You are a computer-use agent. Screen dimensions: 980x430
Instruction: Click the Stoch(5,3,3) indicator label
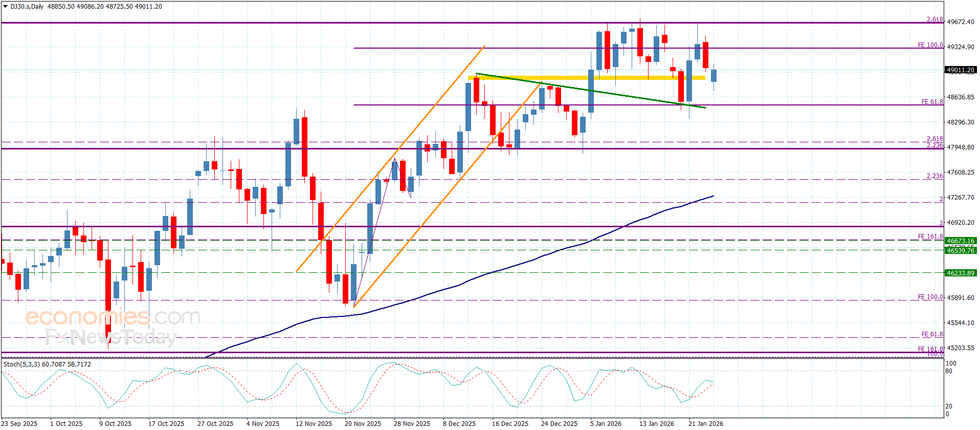tap(21, 364)
